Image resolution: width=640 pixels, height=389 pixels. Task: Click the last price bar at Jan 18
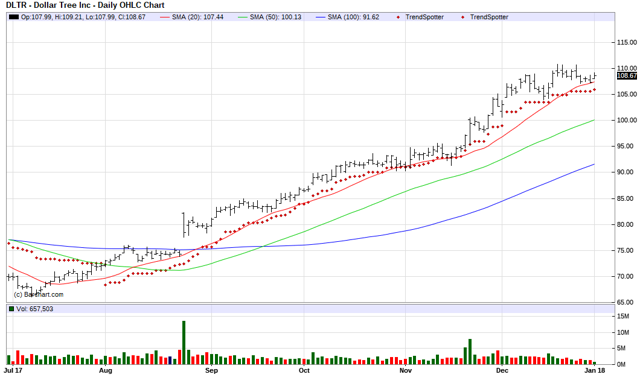pos(595,76)
